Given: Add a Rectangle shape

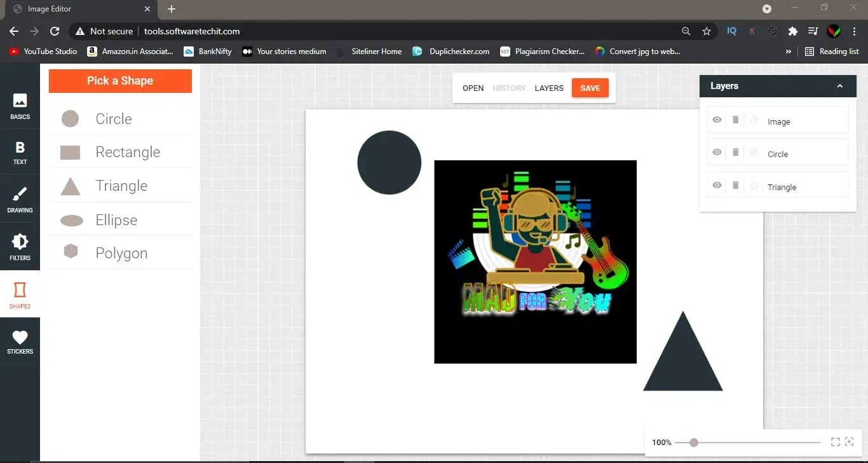Looking at the screenshot, I should [x=120, y=152].
